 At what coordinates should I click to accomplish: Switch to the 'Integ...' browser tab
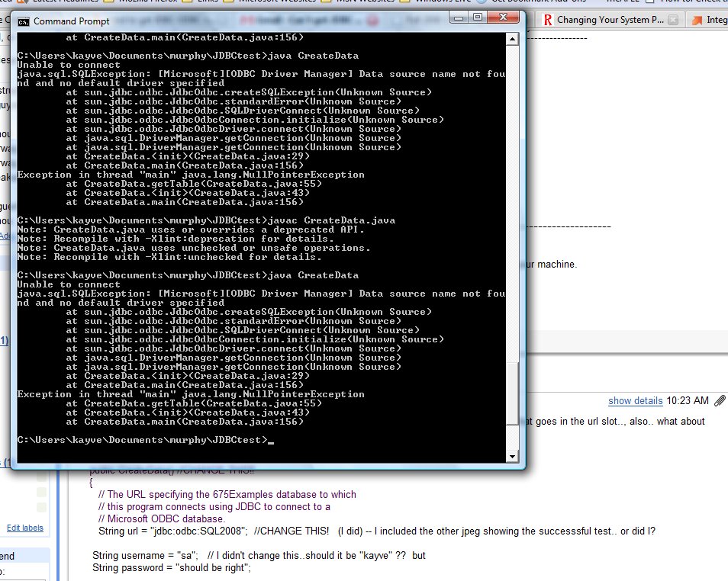coord(716,19)
